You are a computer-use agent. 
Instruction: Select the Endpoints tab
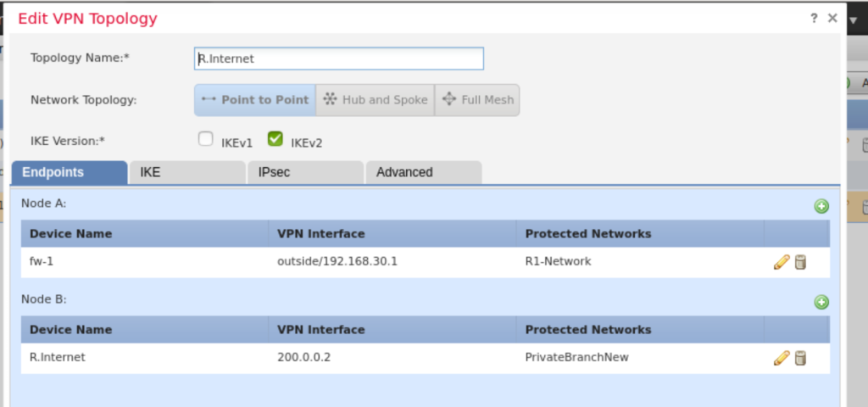coord(69,172)
